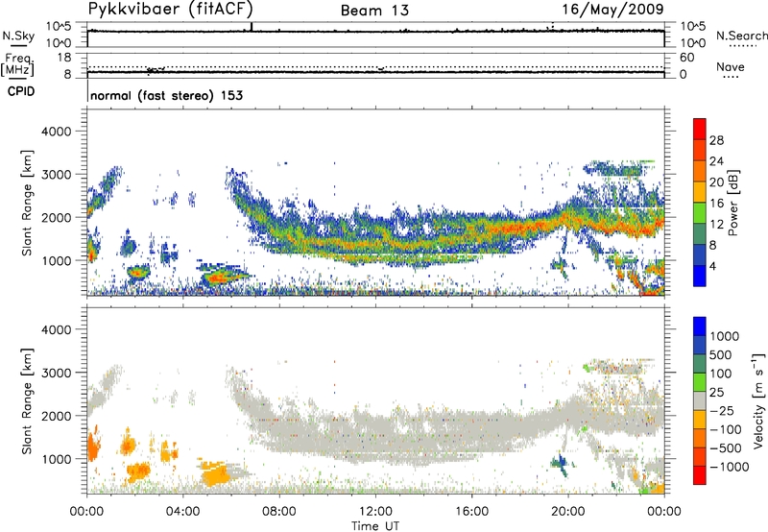Select the "04:00" time tick label
Viewport: 768px width, 532px height.
click(182, 512)
